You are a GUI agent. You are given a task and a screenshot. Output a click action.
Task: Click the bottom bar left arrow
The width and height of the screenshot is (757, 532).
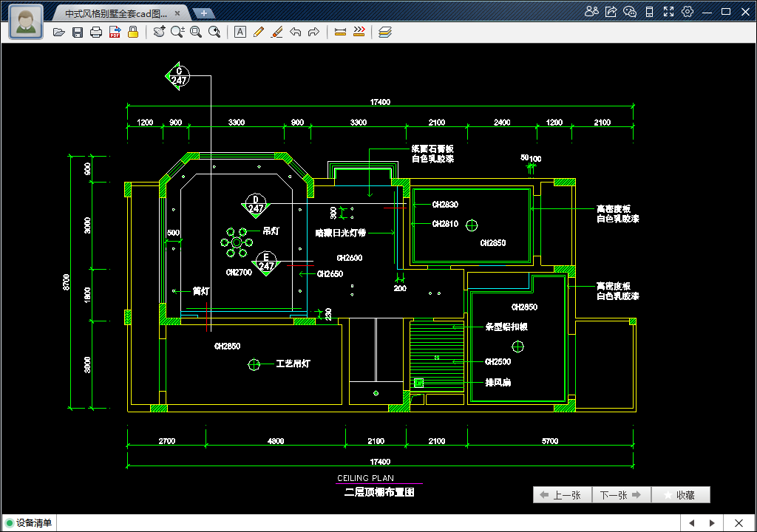pyautogui.click(x=692, y=523)
